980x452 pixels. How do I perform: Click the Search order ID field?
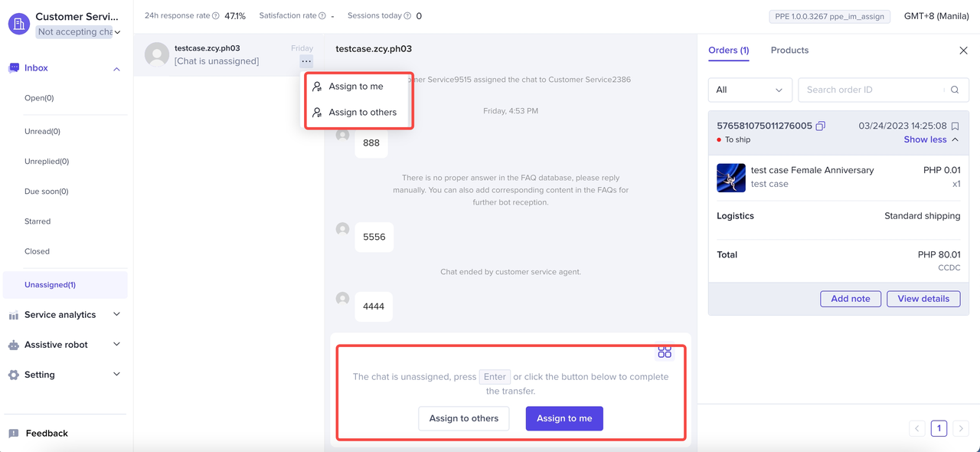pyautogui.click(x=873, y=90)
